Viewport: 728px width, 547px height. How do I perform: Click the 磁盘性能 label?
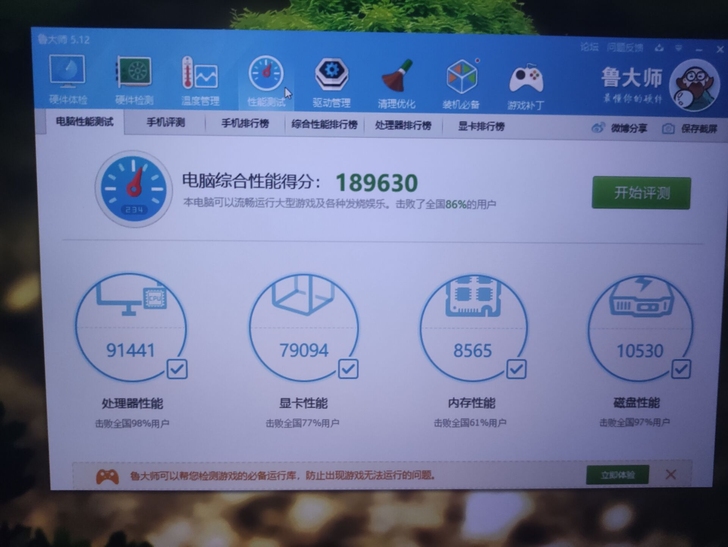point(637,402)
